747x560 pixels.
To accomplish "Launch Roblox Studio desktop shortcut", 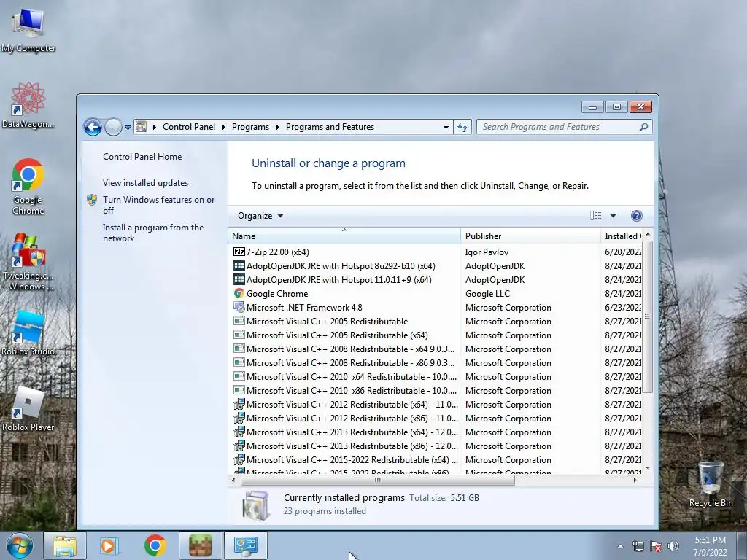I will [28, 333].
